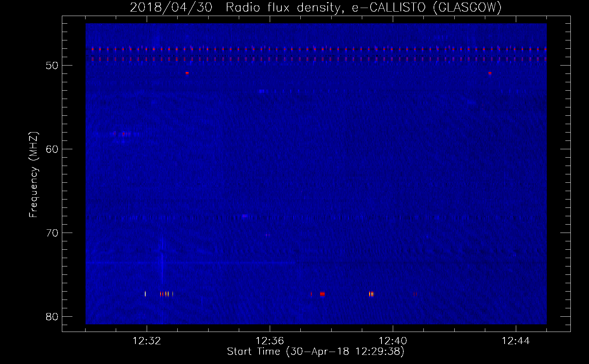Click the 'Start Time (30-Apr-18 12:29:38)' label

click(x=316, y=352)
